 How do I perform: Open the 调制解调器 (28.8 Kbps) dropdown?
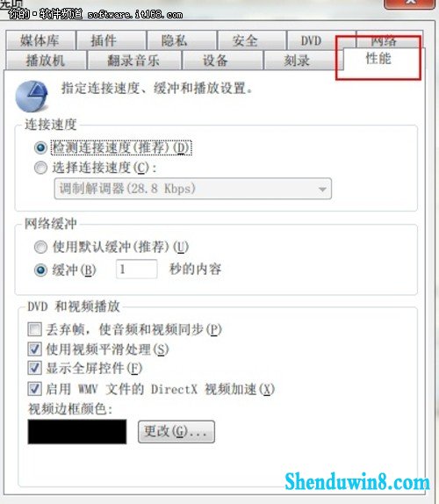tap(193, 189)
